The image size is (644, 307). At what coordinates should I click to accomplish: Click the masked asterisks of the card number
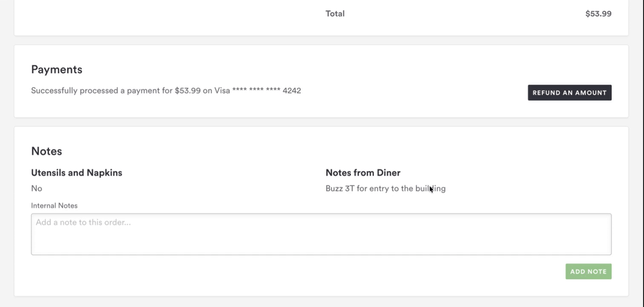[256, 91]
